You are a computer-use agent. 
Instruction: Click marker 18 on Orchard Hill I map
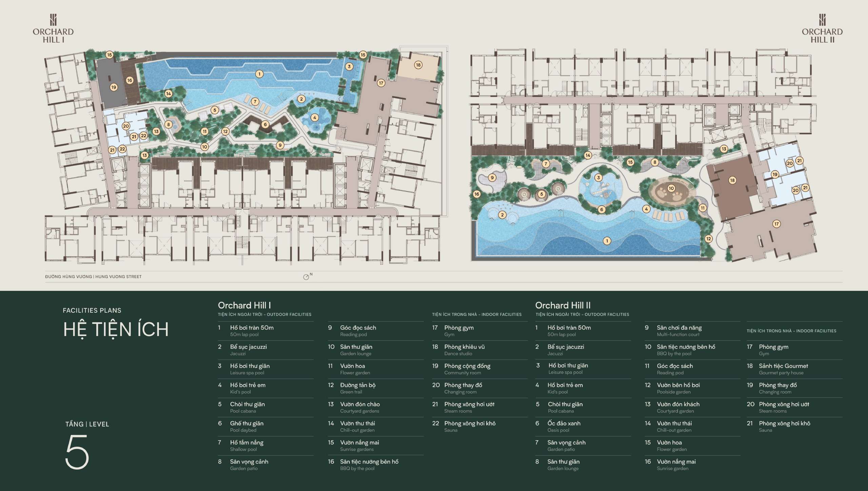tap(418, 65)
